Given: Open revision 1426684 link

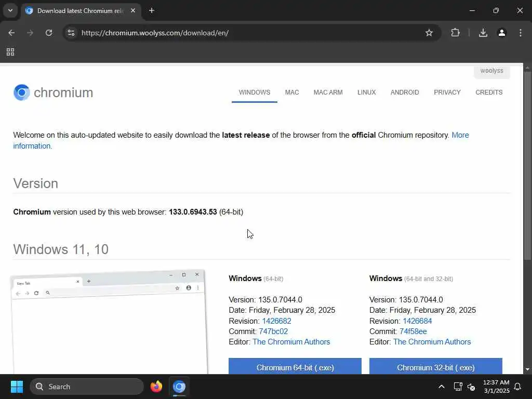Looking at the screenshot, I should pyautogui.click(x=417, y=321).
